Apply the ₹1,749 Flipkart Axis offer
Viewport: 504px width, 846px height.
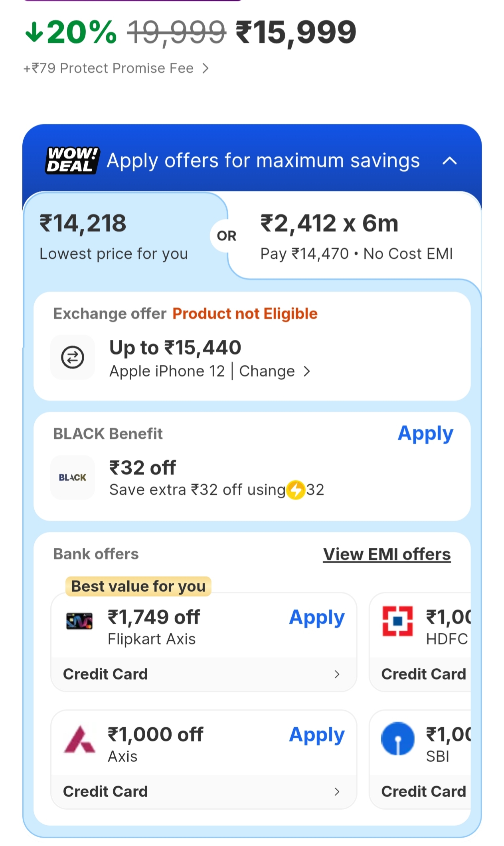[316, 618]
